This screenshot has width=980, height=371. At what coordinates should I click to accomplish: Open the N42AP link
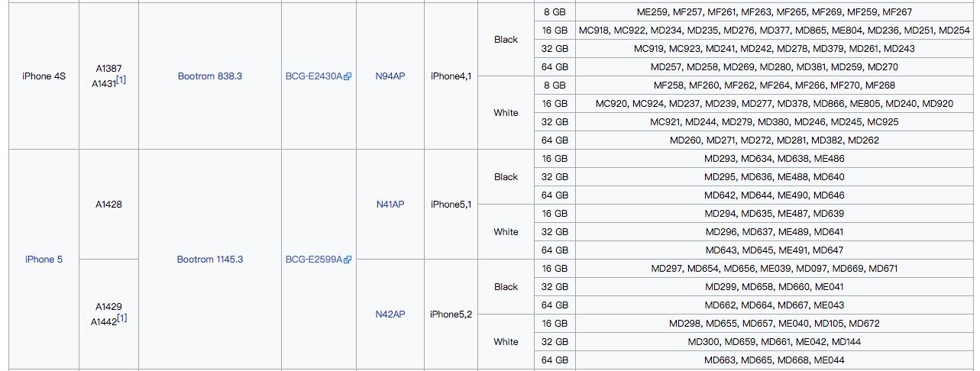pyautogui.click(x=390, y=315)
